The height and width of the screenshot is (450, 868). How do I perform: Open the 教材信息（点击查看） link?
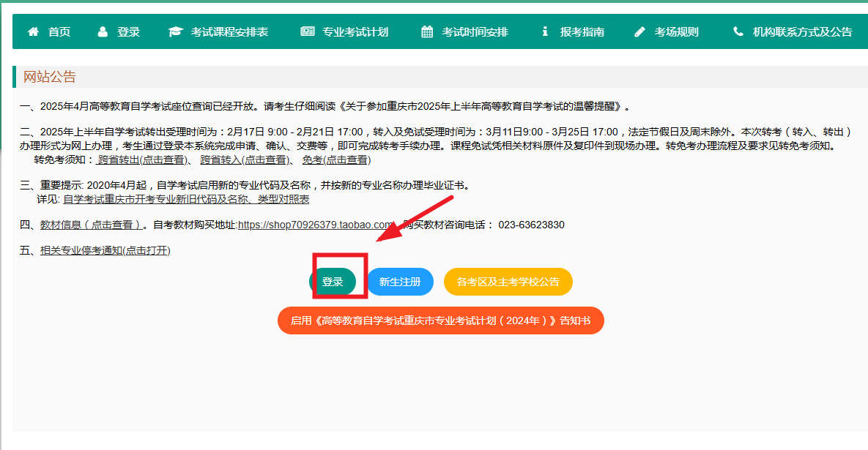92,225
